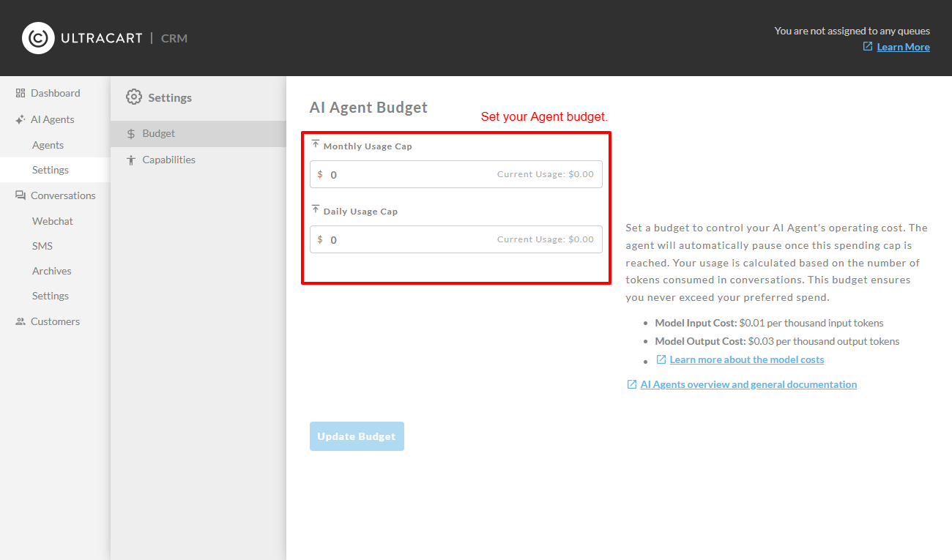Click the Daily Current Usage $0.00 text

click(x=546, y=239)
